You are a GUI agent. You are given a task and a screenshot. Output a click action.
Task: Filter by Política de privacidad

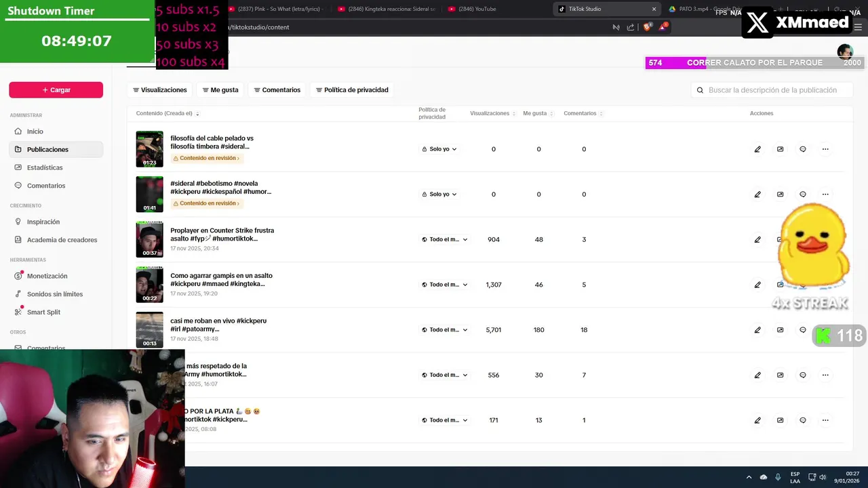coord(352,89)
